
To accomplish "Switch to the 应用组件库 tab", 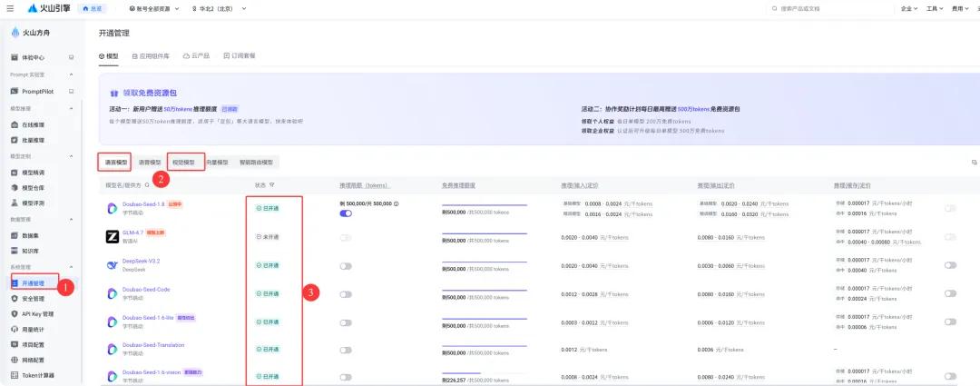I will pos(152,55).
